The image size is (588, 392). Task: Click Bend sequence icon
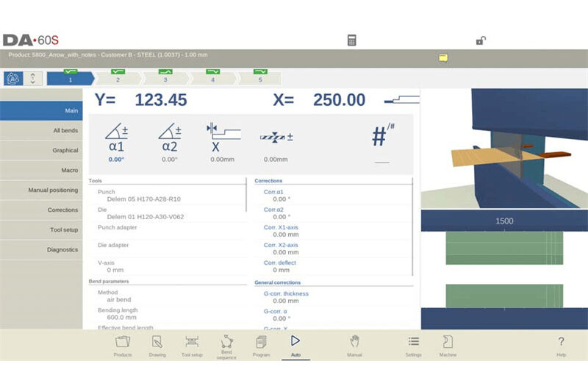coord(226,345)
